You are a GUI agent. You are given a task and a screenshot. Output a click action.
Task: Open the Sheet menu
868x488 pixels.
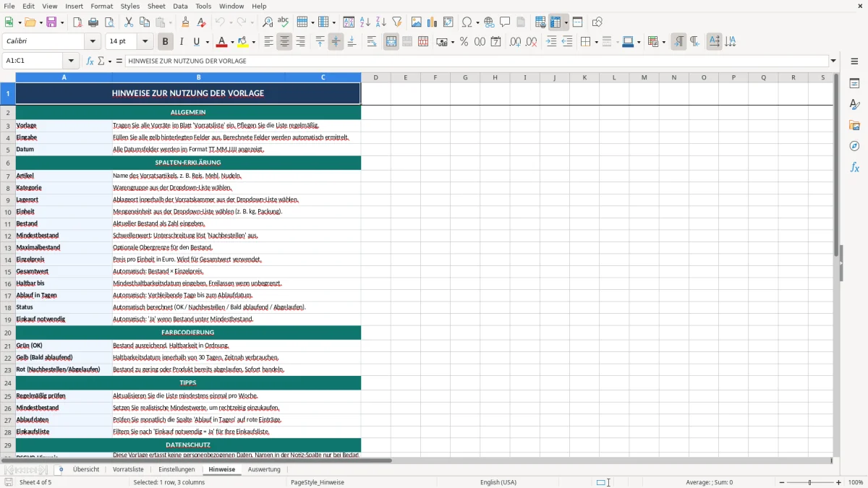pyautogui.click(x=156, y=6)
